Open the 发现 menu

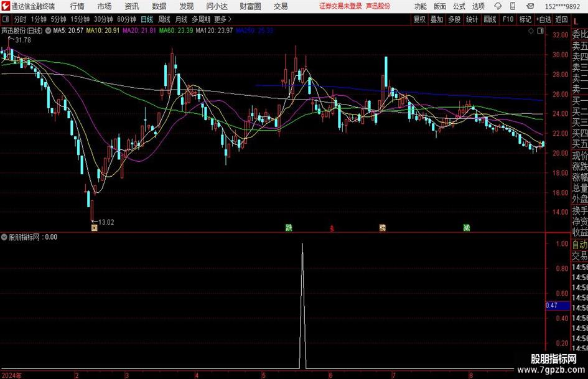(187, 6)
